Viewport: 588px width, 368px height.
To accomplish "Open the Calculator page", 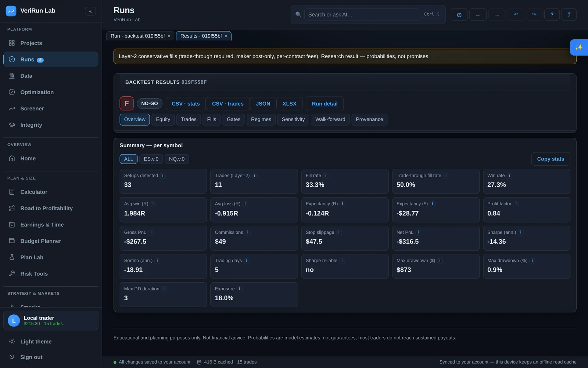I will 51,192.
